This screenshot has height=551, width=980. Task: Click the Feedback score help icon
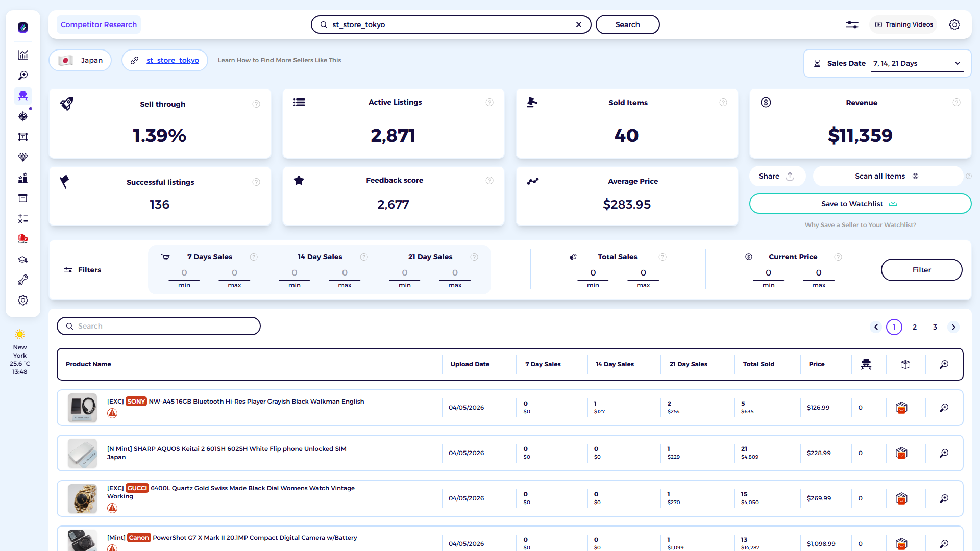coord(489,181)
